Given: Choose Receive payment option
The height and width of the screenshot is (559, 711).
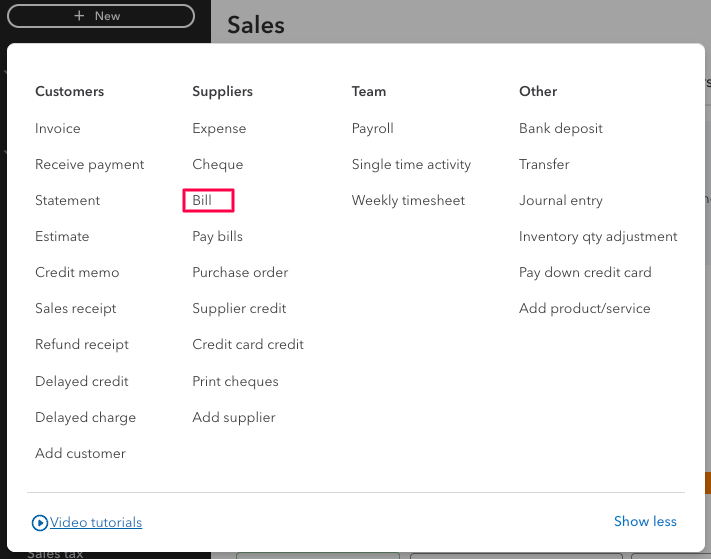Looking at the screenshot, I should coord(89,165).
